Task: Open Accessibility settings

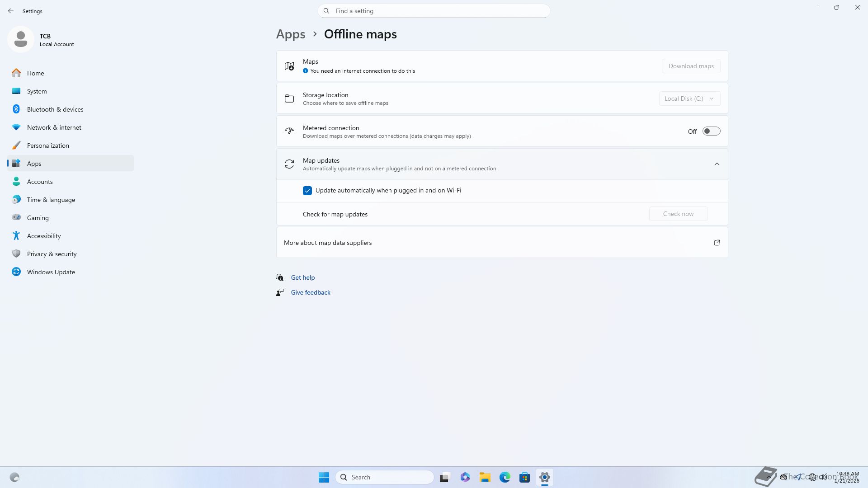Action: [x=43, y=236]
